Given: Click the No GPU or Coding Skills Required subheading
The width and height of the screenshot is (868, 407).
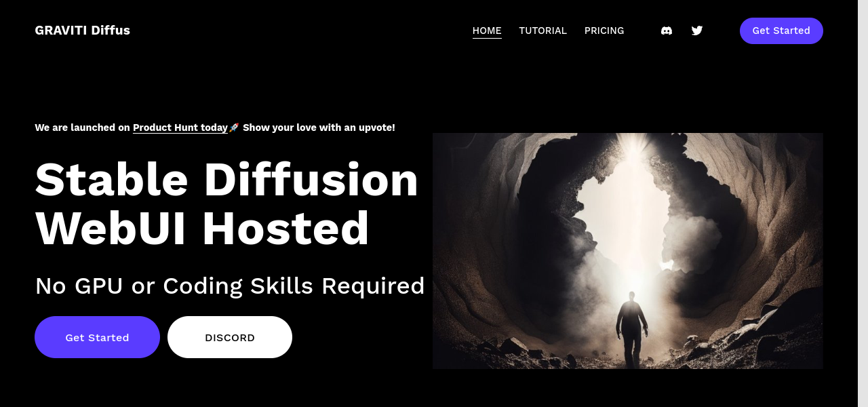Looking at the screenshot, I should (x=230, y=286).
